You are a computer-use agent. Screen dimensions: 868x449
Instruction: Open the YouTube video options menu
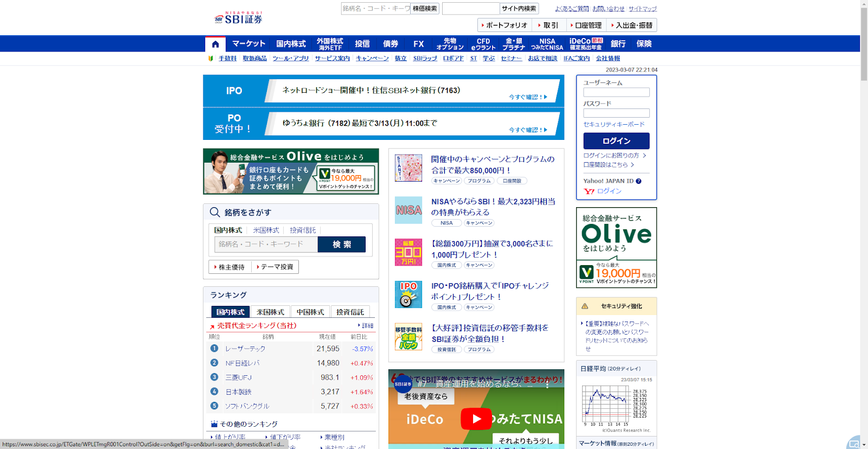(547, 384)
